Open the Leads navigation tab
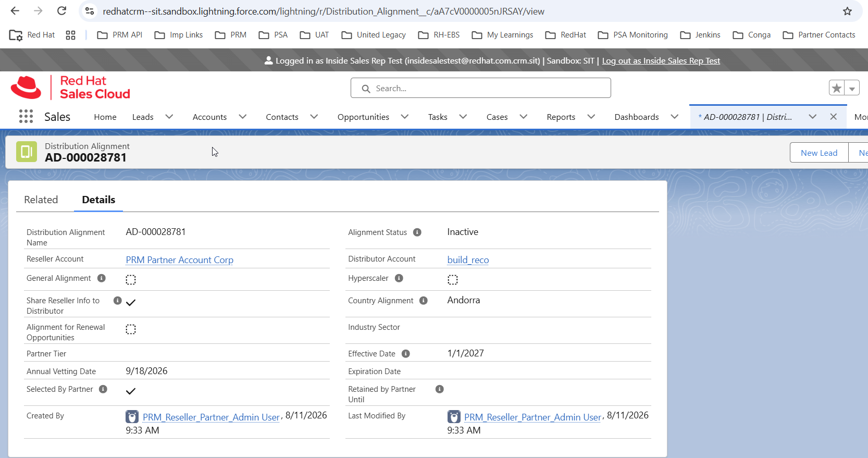Viewport: 868px width, 458px height. [143, 117]
